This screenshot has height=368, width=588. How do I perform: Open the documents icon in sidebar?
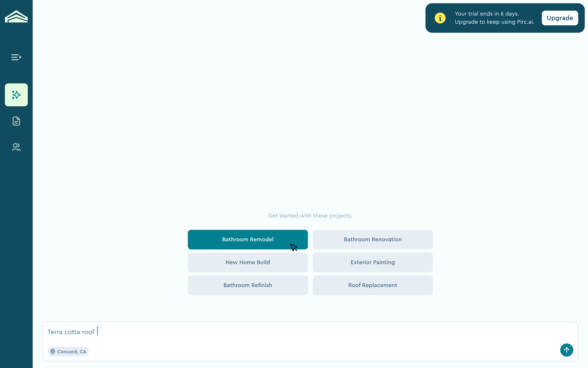coord(16,121)
